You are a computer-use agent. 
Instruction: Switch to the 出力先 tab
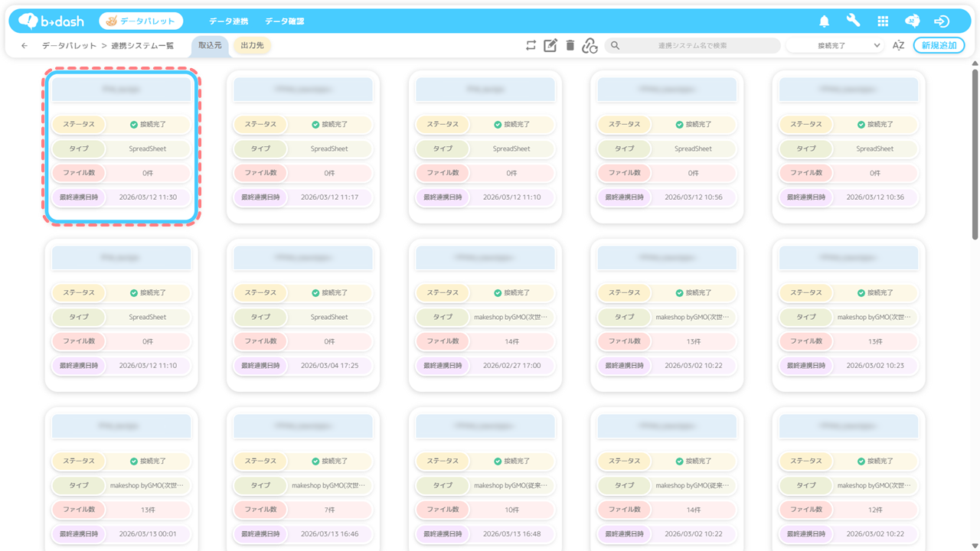[252, 46]
